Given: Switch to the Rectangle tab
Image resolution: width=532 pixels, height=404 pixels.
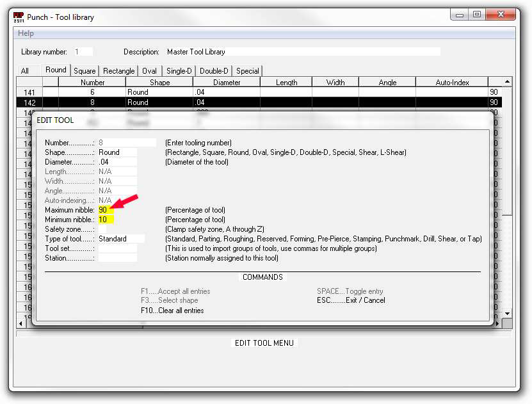Looking at the screenshot, I should tap(119, 71).
